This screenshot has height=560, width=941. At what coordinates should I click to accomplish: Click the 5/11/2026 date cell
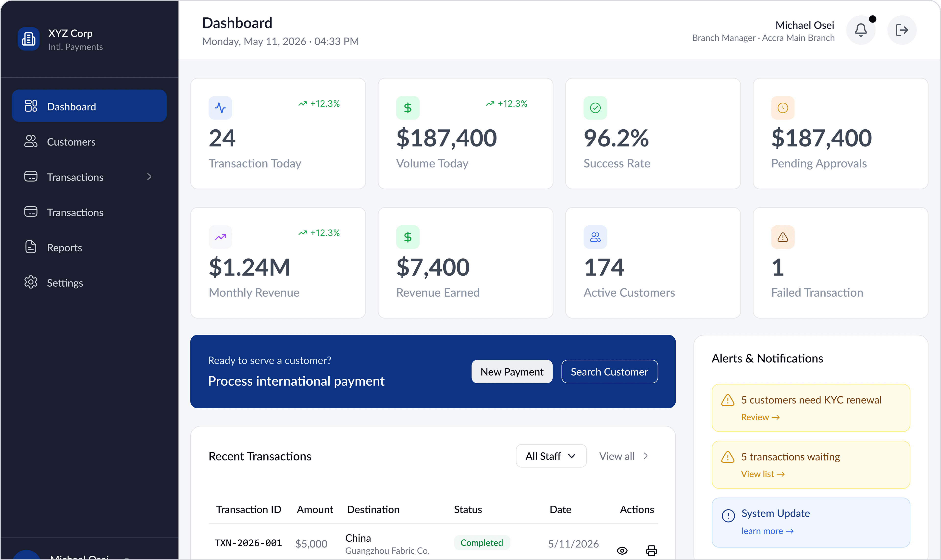point(573,544)
